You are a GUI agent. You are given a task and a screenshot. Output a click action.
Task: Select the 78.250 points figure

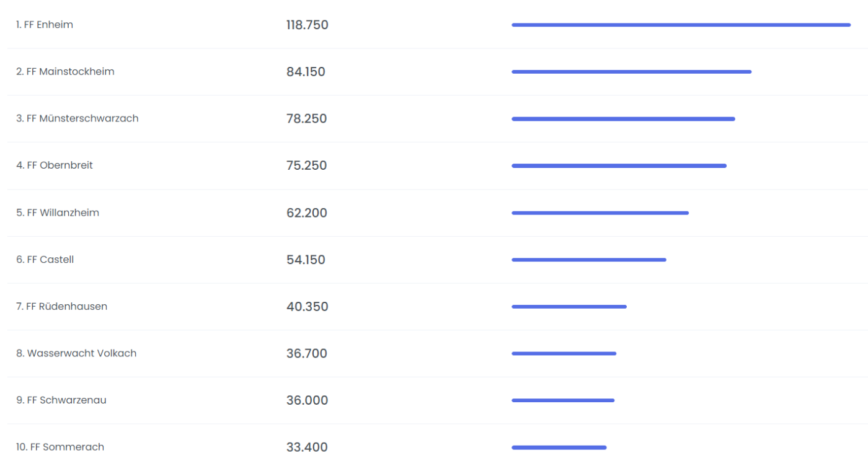306,119
